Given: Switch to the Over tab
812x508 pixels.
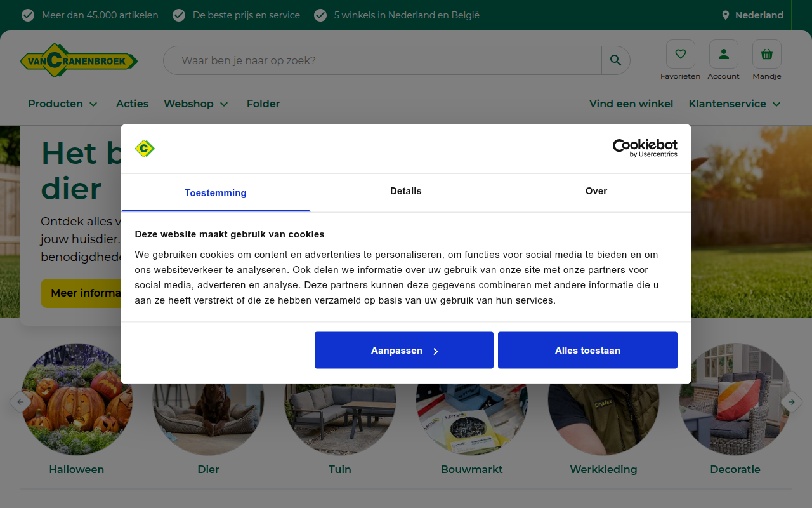Looking at the screenshot, I should click(x=596, y=192).
